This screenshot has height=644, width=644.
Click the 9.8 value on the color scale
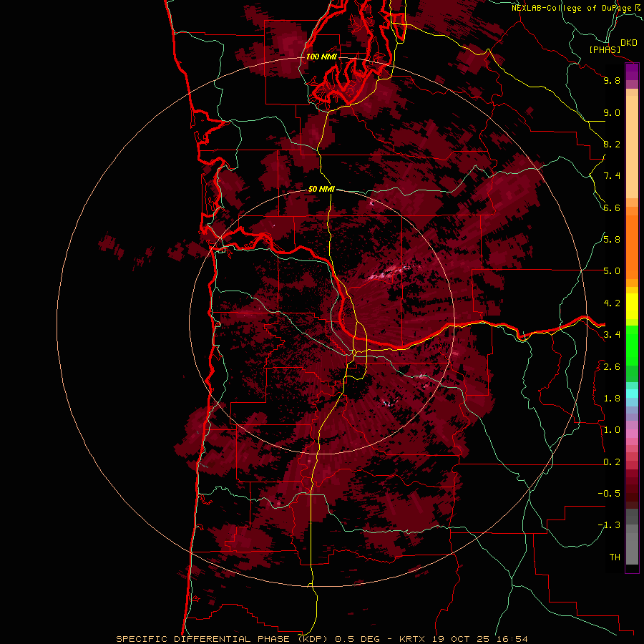click(x=612, y=80)
